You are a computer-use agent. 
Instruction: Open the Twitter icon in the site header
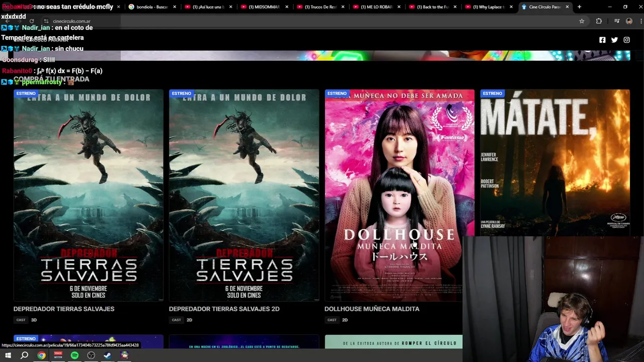point(614,40)
